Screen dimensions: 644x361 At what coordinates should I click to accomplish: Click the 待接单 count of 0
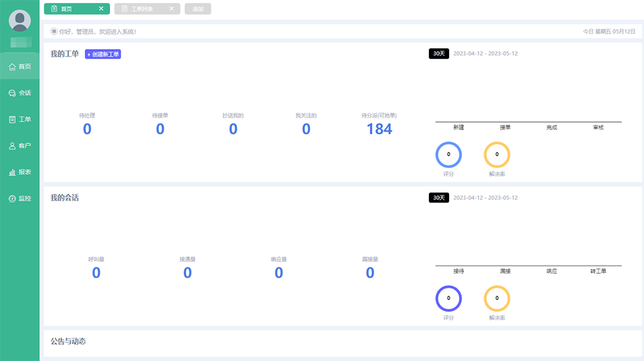pyautogui.click(x=160, y=129)
